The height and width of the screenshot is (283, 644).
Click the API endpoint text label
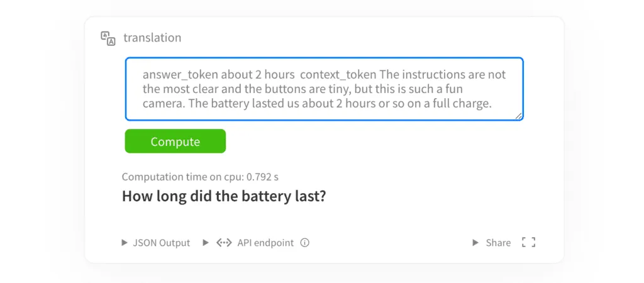265,243
